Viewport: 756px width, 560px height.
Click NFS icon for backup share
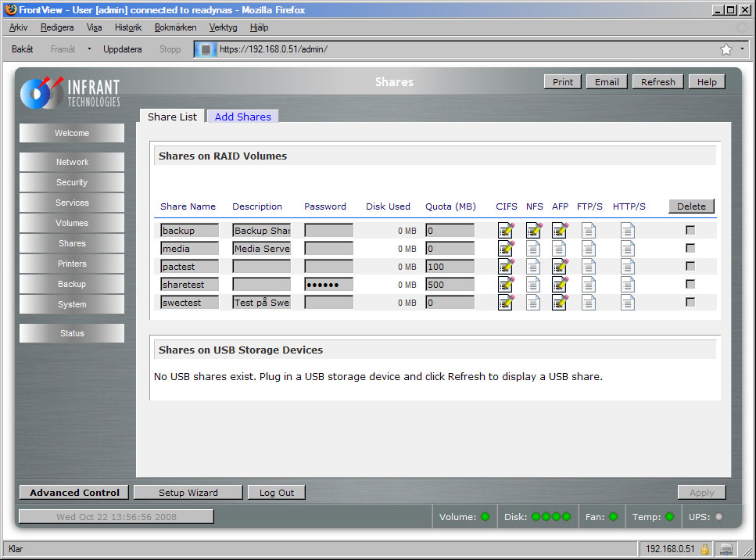pyautogui.click(x=534, y=230)
